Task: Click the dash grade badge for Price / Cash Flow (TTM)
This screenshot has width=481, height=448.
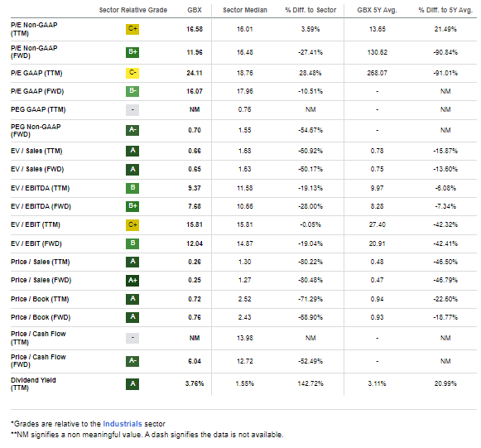Action: pyautogui.click(x=132, y=338)
